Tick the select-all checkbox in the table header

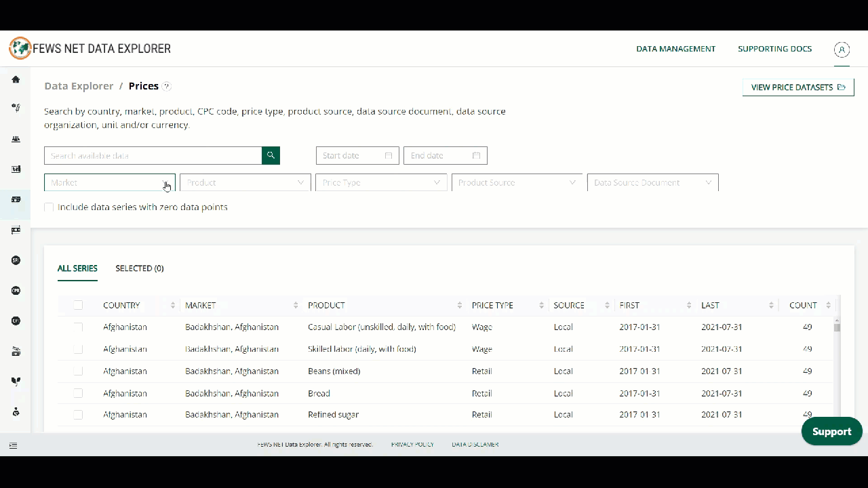[x=78, y=305]
